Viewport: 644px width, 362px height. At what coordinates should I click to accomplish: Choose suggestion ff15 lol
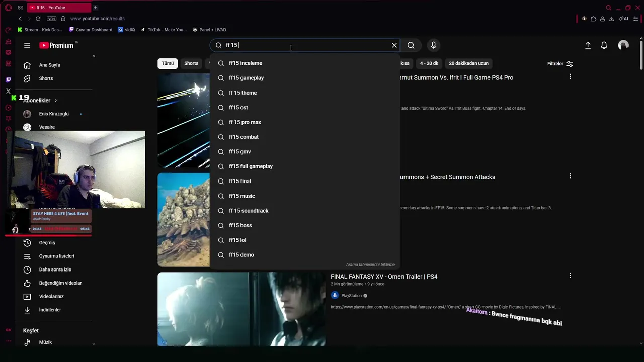(x=305, y=240)
